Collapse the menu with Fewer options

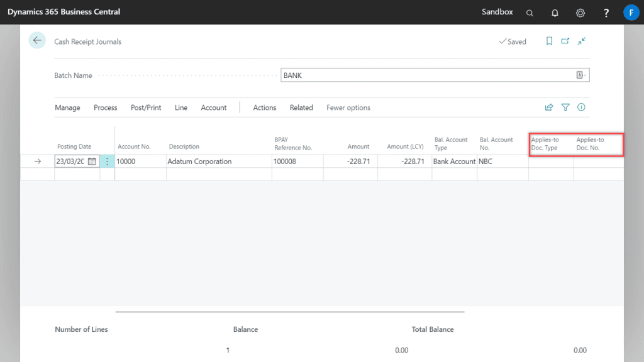(348, 107)
